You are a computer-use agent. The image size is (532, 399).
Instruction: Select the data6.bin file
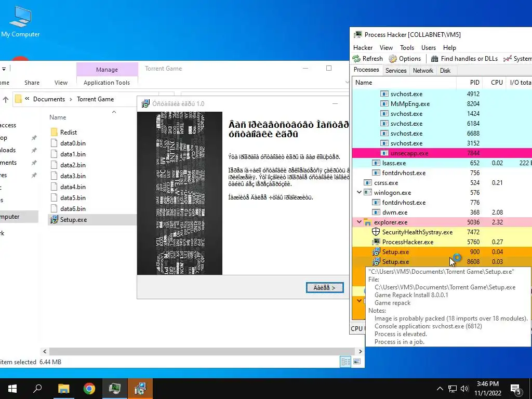pos(73,208)
